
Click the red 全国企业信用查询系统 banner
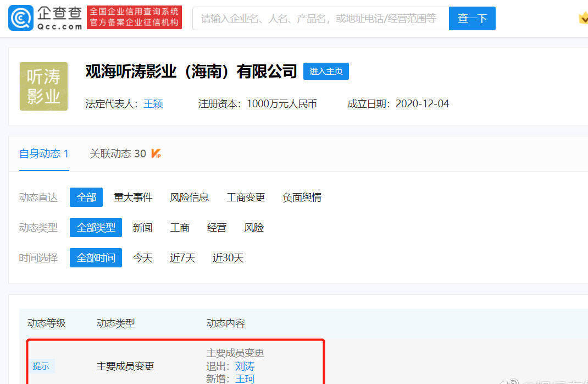pos(134,17)
